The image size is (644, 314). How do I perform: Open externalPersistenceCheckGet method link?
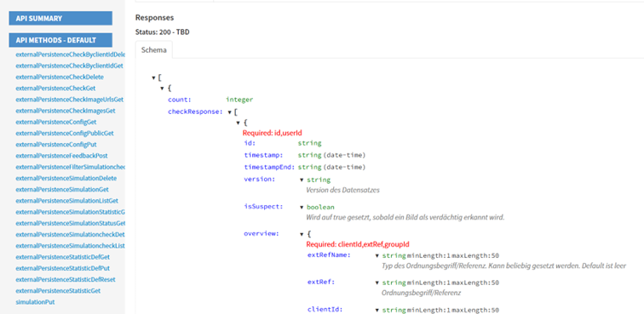click(55, 88)
